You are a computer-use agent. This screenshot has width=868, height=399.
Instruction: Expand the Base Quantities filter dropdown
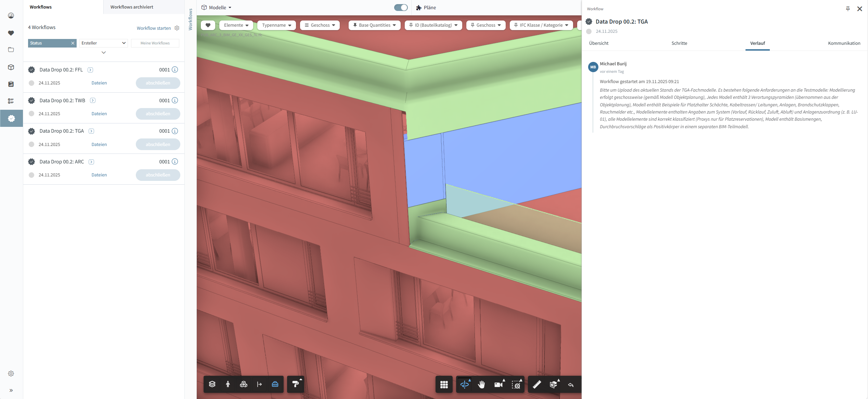[x=374, y=25]
